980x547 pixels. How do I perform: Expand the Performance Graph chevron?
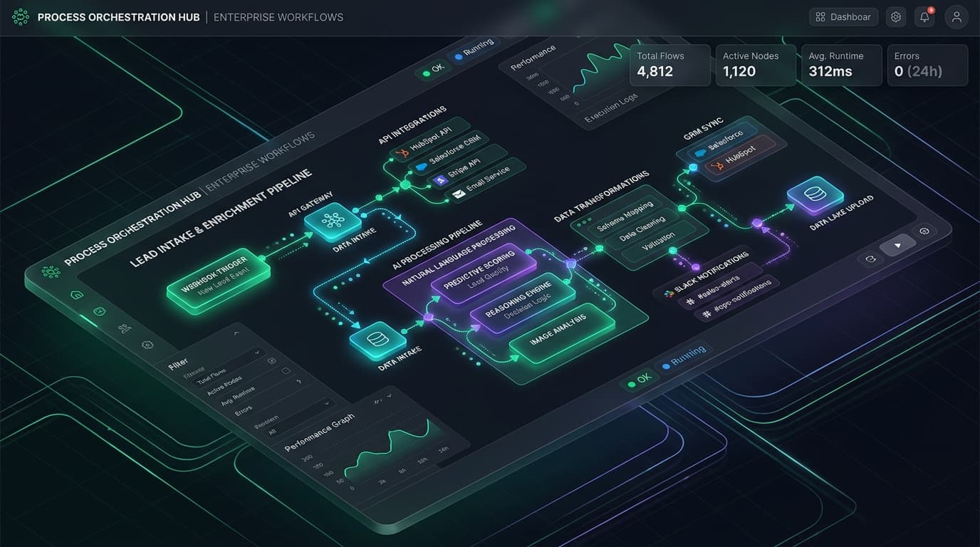click(x=390, y=395)
